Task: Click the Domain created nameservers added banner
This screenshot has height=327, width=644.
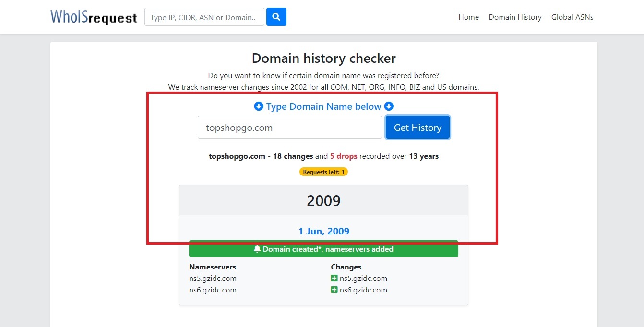Action: (x=323, y=249)
